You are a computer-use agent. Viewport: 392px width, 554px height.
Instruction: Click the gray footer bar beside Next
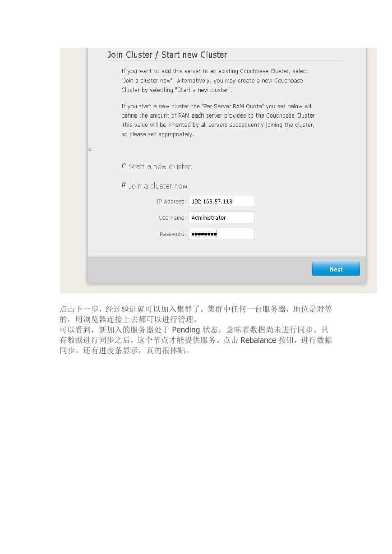point(198,269)
